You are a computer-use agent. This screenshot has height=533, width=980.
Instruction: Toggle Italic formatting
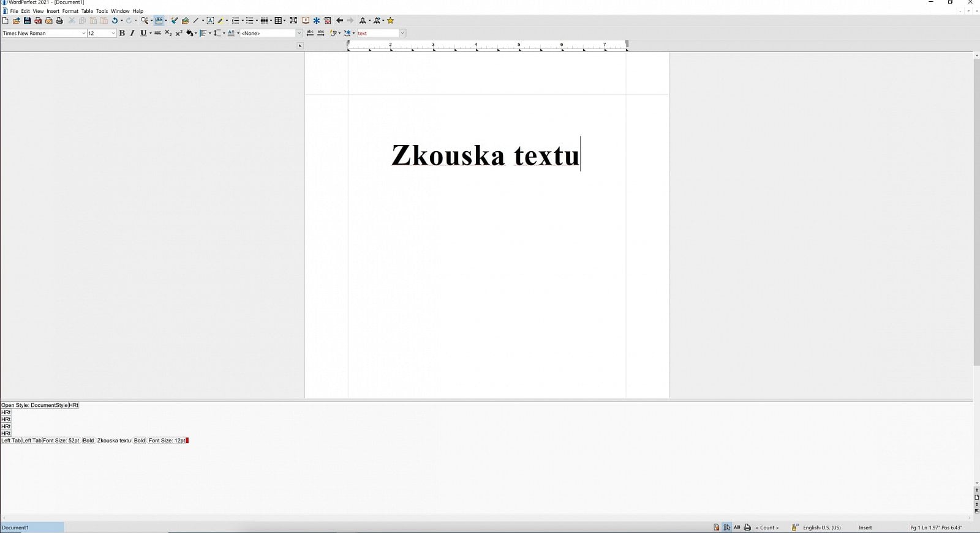[132, 33]
